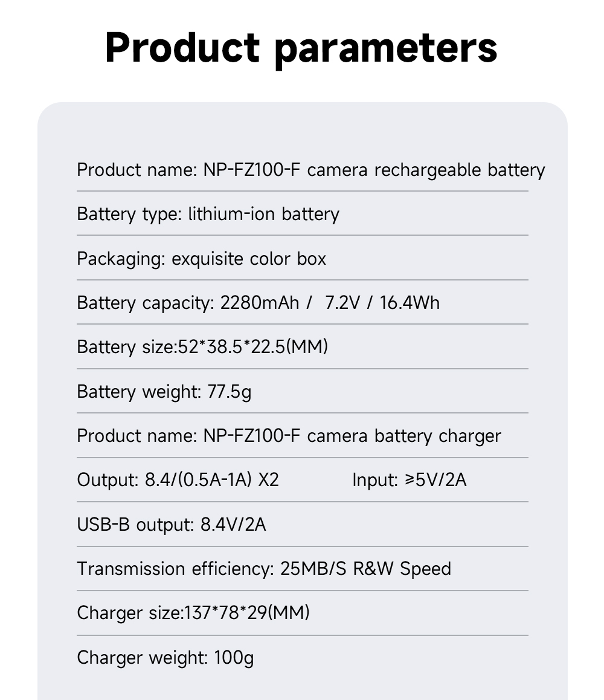Click the "Product parameters" heading
Image resolution: width=604 pixels, height=700 pixels.
pyautogui.click(x=301, y=47)
